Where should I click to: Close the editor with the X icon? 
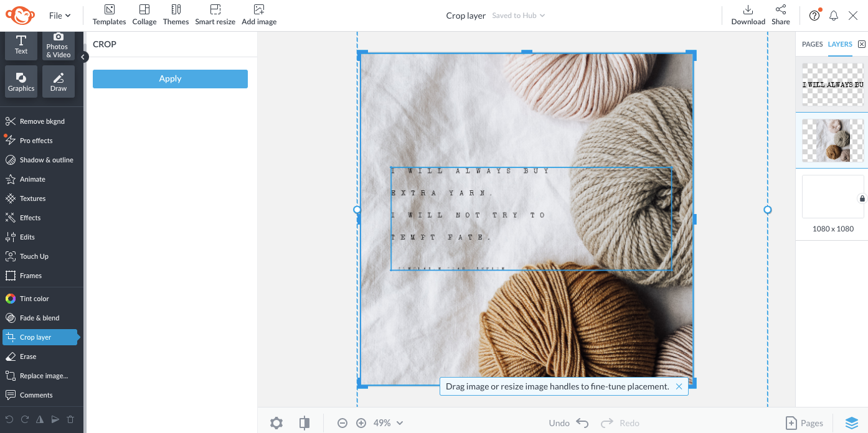[853, 16]
